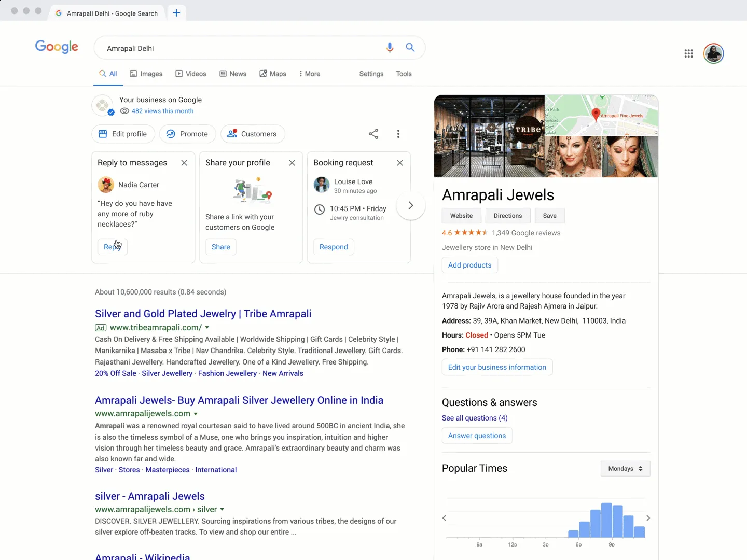Click the share business profile icon

[x=374, y=134]
